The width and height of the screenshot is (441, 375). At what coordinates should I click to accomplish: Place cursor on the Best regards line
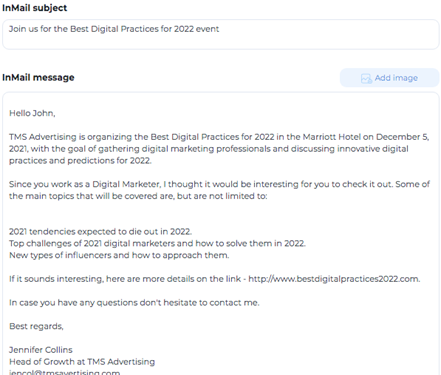pos(36,326)
